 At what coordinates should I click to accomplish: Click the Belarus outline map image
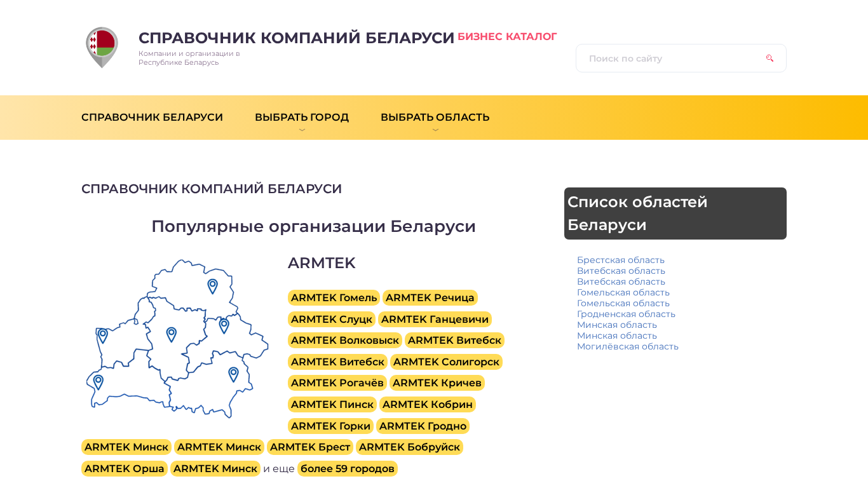coord(177,339)
